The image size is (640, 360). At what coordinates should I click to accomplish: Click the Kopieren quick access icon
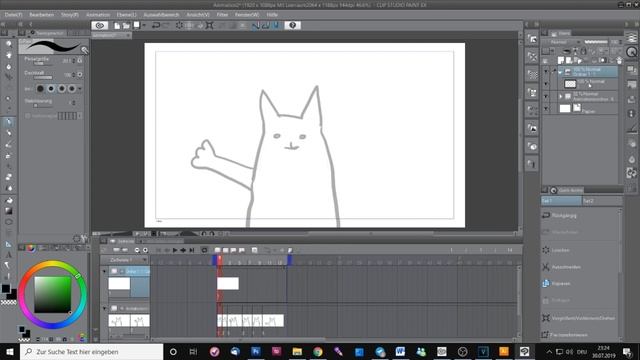[546, 283]
